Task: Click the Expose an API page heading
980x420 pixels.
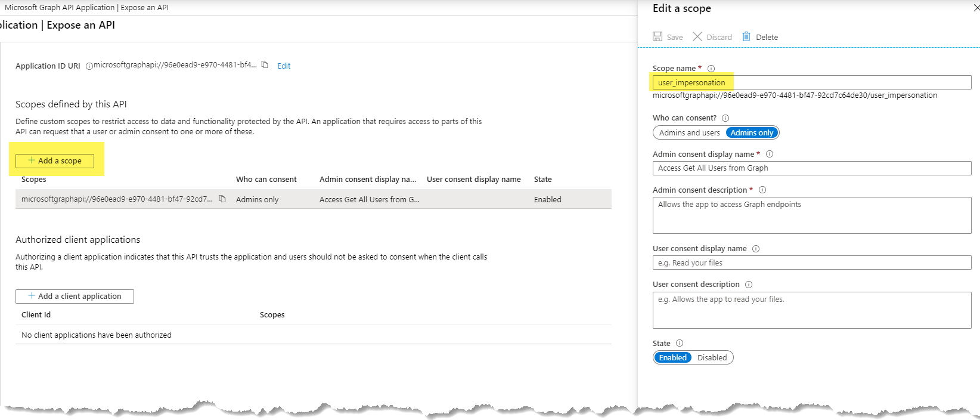Action: [81, 25]
